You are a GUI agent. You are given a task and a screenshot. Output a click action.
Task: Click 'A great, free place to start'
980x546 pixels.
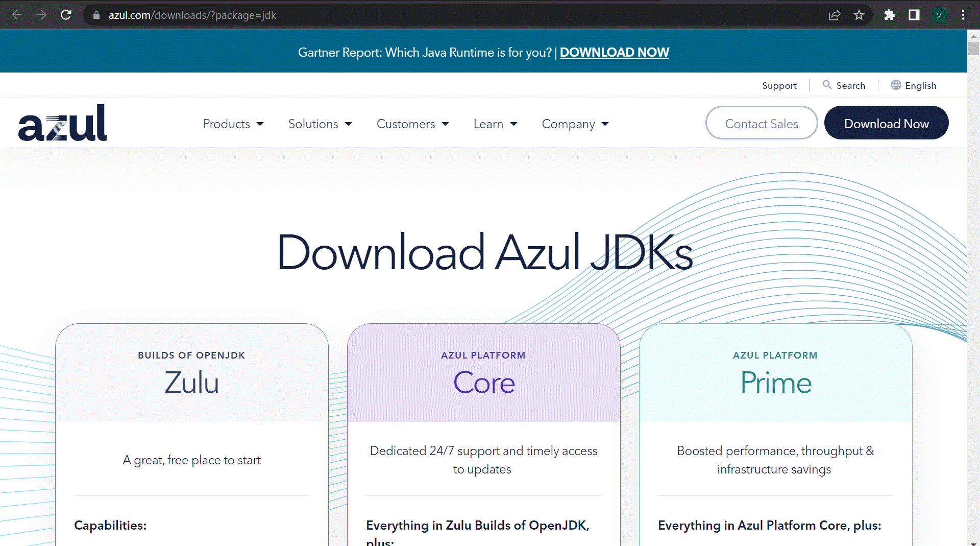(x=191, y=460)
